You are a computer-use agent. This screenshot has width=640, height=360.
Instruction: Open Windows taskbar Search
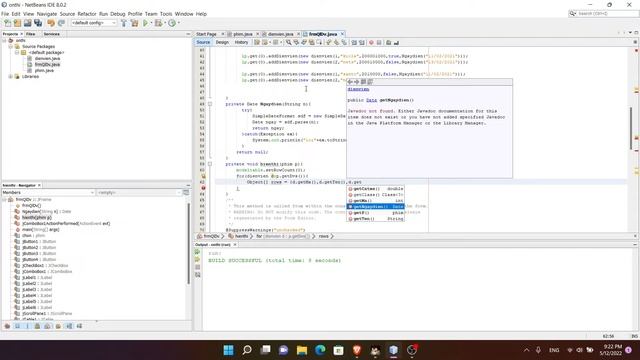[x=247, y=350]
